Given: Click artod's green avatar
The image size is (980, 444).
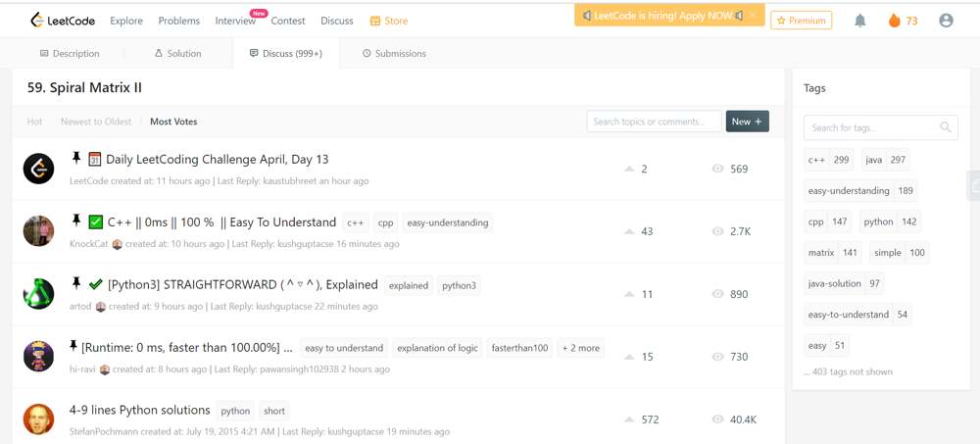Looking at the screenshot, I should (39, 294).
